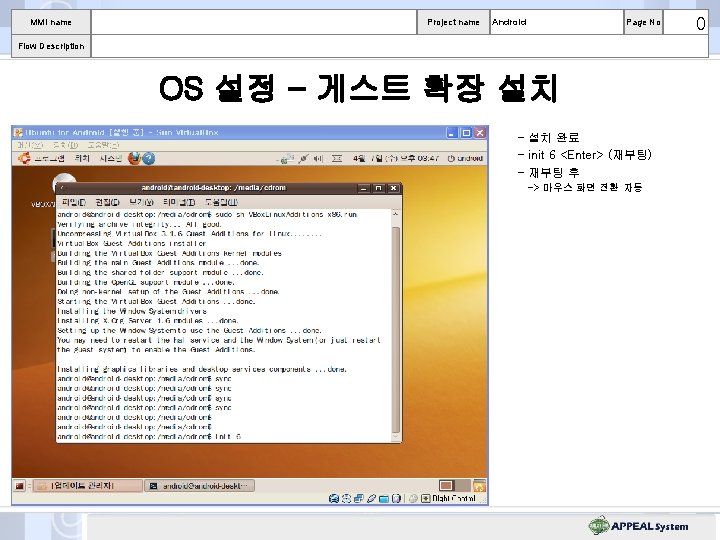Close the terminal window
The width and height of the screenshot is (720, 540).
click(394, 188)
